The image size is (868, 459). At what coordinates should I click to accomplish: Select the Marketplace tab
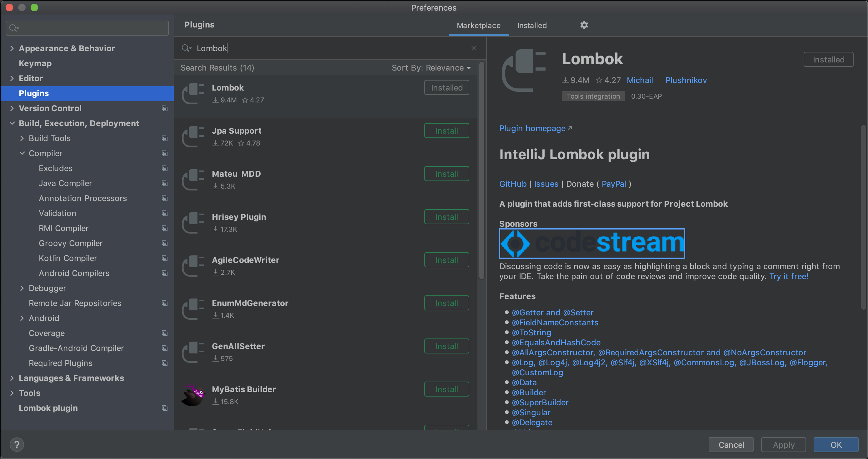(x=478, y=26)
